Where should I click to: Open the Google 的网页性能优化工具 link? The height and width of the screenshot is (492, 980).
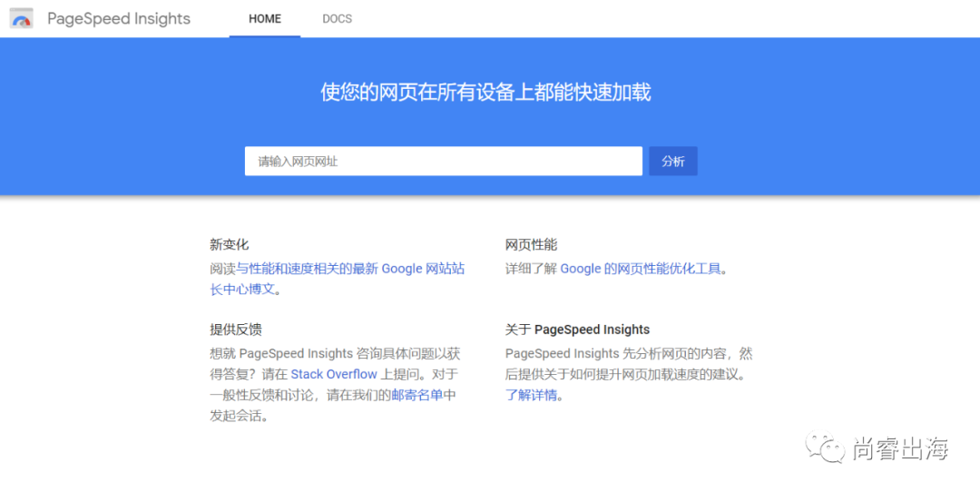coord(641,269)
